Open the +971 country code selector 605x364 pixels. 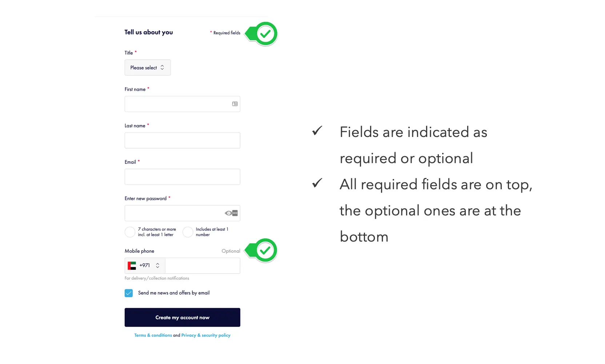click(145, 266)
